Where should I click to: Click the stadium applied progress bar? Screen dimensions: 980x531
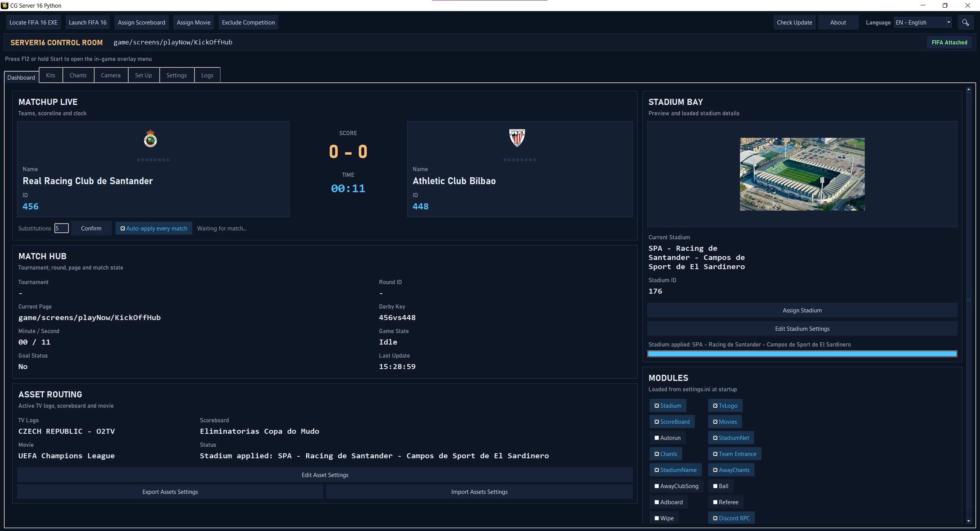click(802, 354)
